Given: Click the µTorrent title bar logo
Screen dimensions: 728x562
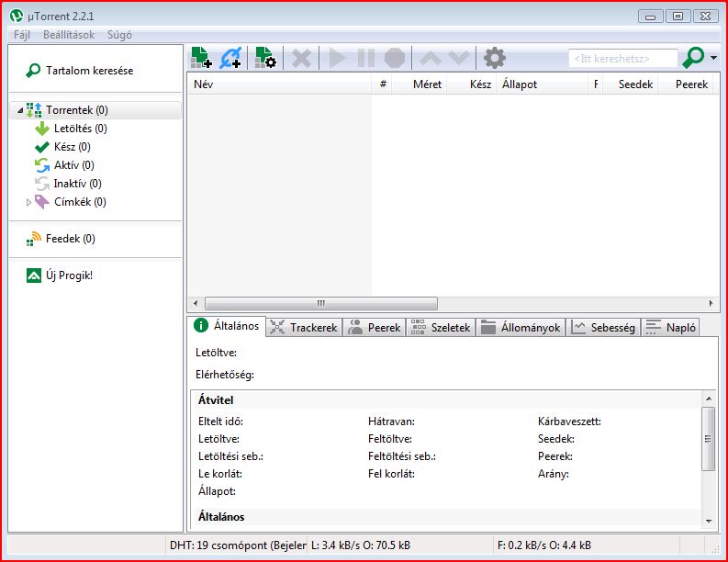Looking at the screenshot, I should coord(17,16).
